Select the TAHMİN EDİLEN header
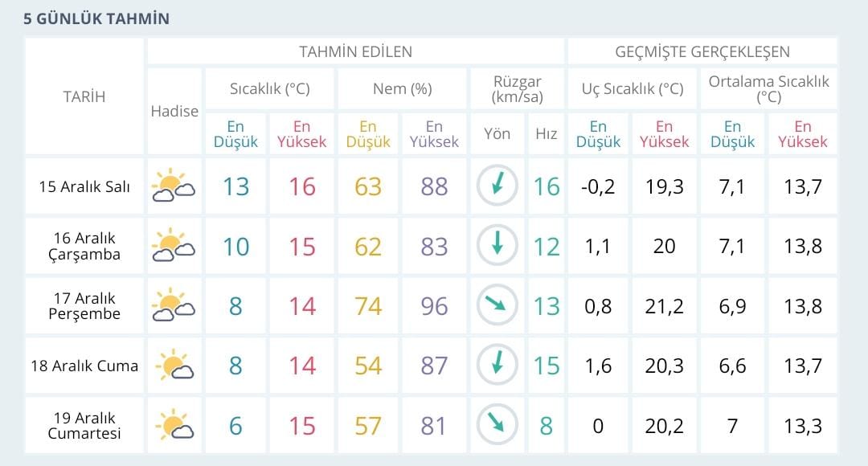Image resolution: width=868 pixels, height=466 pixels. coord(355,52)
